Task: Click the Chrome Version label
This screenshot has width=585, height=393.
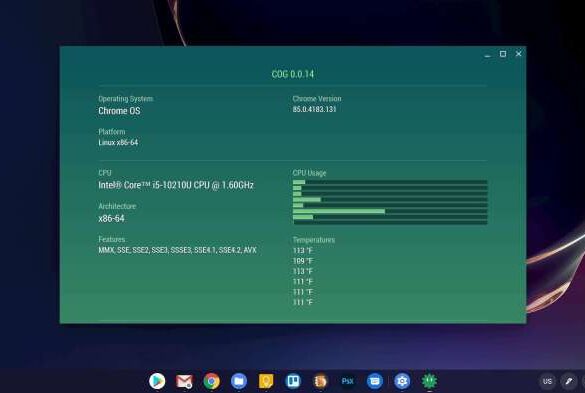Action: point(317,99)
